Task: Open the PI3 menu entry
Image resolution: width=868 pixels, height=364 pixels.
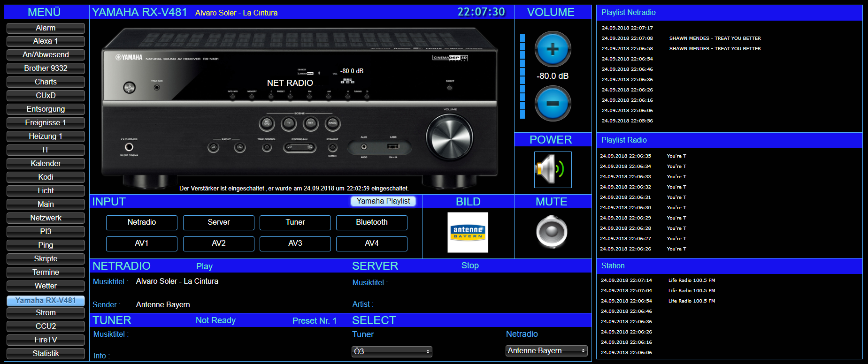Action: click(x=46, y=232)
